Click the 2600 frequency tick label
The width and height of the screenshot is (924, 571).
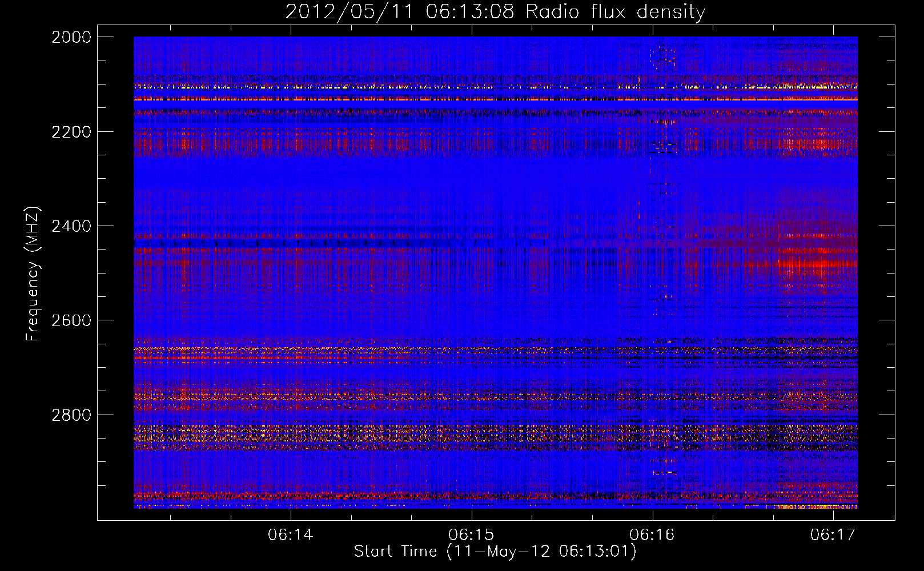point(71,320)
